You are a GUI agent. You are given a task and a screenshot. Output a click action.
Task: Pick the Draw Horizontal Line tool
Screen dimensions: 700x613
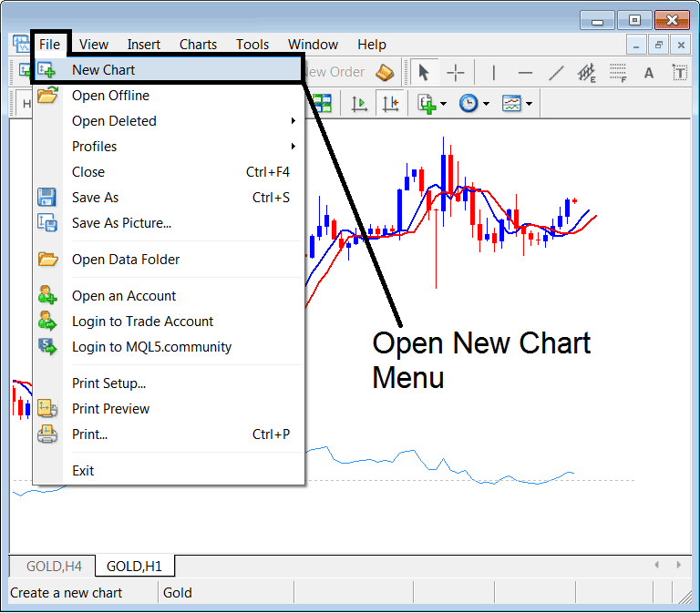[525, 72]
